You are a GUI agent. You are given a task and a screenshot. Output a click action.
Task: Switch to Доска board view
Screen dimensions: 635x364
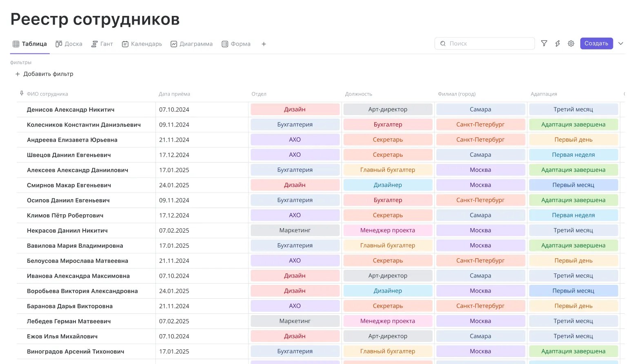click(x=69, y=44)
